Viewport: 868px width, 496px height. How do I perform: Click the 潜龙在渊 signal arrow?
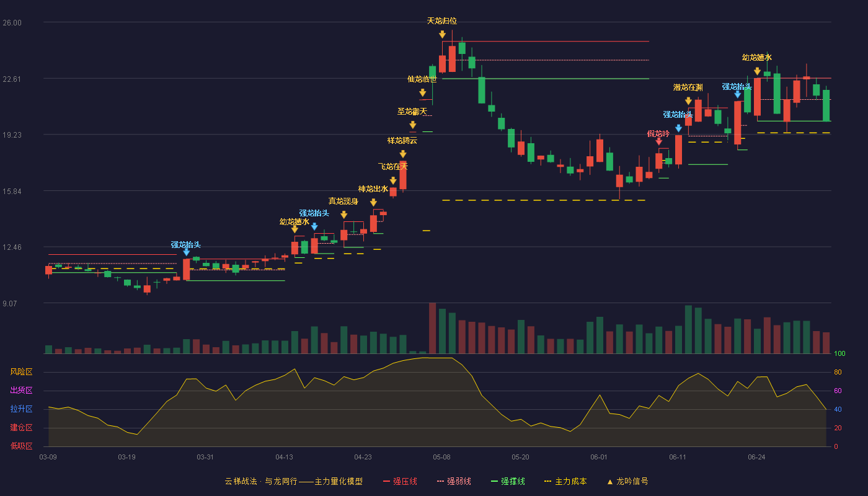(688, 101)
